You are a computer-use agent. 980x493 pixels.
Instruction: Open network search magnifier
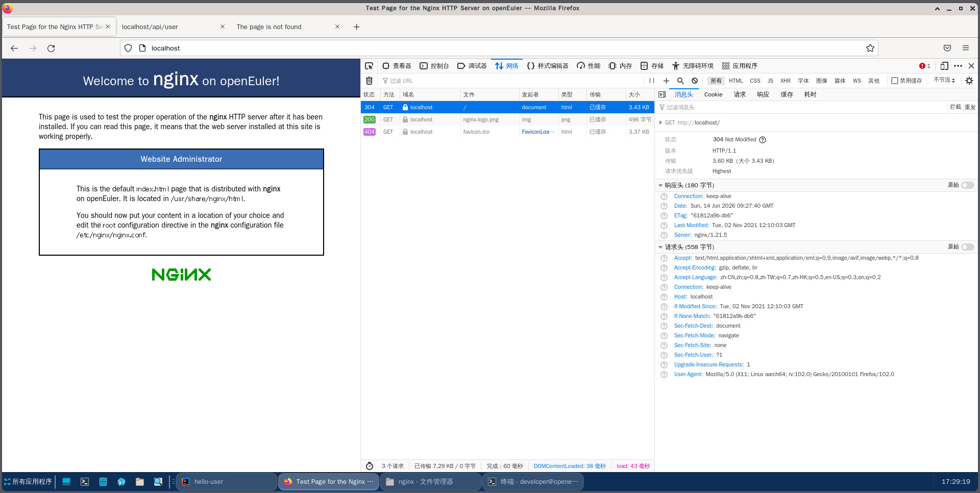pos(680,81)
